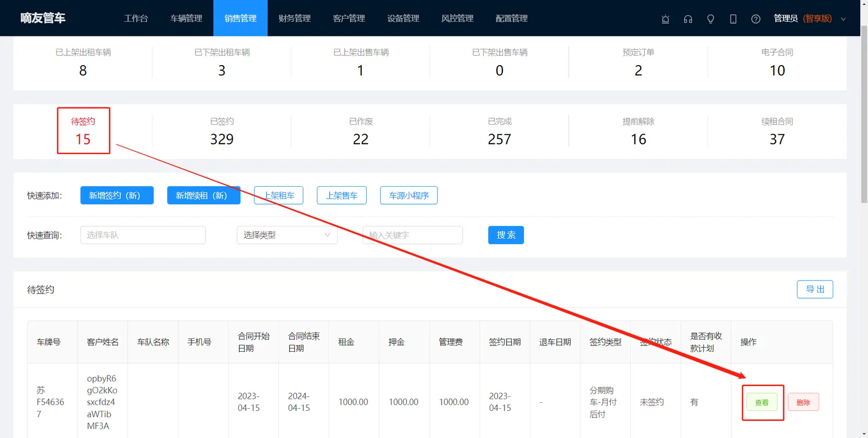Select the 已签约 329 statistic
The image size is (868, 438).
pos(222,131)
